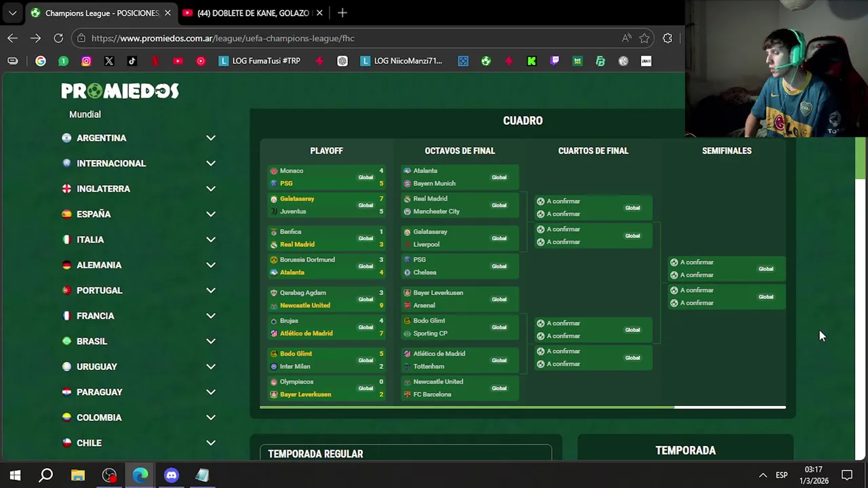This screenshot has height=488, width=868.
Task: Click the browser forward arrow
Action: (x=35, y=38)
